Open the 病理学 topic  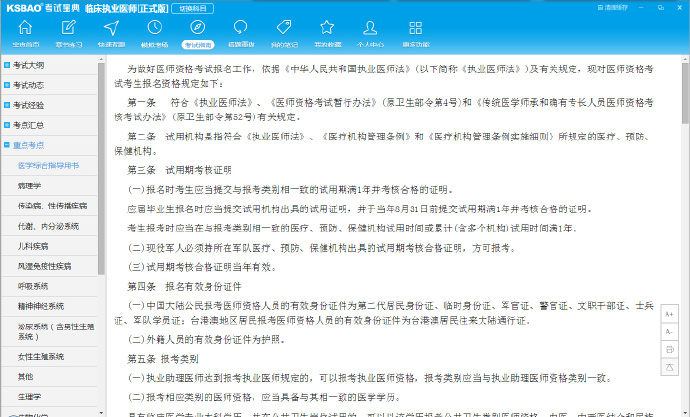click(49, 186)
